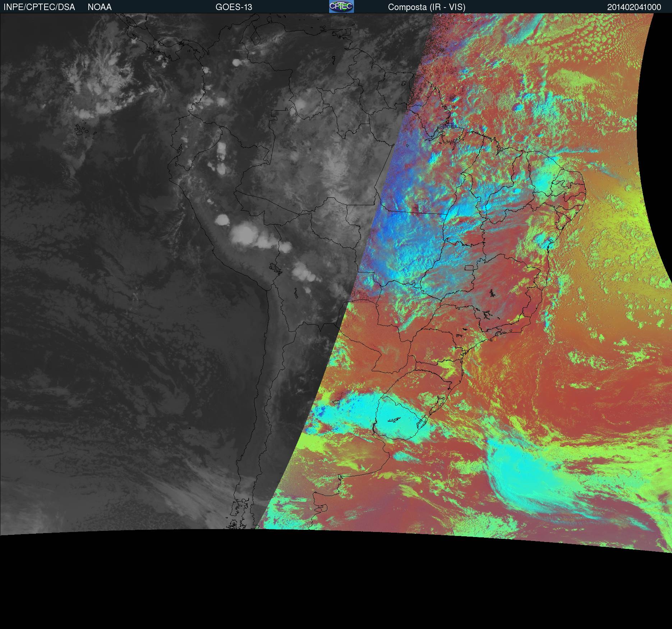Click the Brasília Federal District rectangle outline
The width and height of the screenshot is (672, 629).
[469, 267]
